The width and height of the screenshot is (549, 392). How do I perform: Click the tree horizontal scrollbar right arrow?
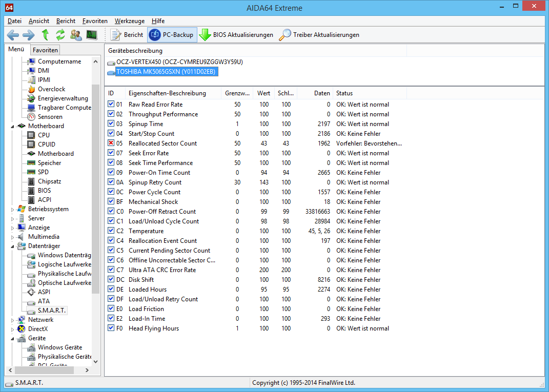[87, 370]
